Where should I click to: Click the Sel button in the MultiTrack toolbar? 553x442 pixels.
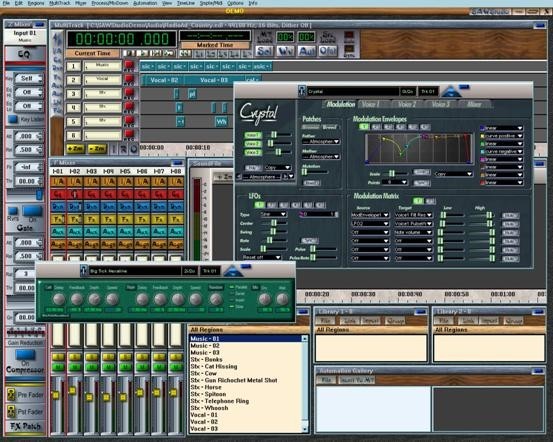tap(264, 52)
